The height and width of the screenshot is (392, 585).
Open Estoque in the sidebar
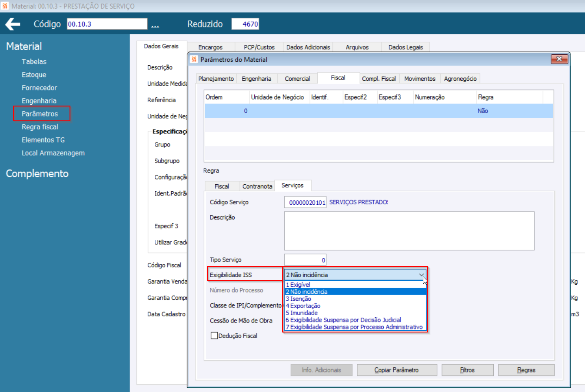34,75
